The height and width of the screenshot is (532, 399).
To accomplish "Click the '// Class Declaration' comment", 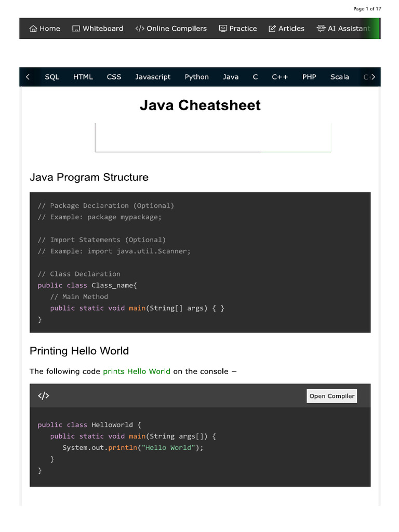I will (79, 274).
